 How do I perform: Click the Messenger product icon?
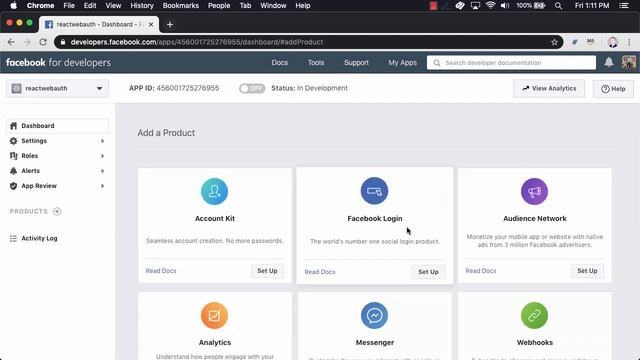374,315
